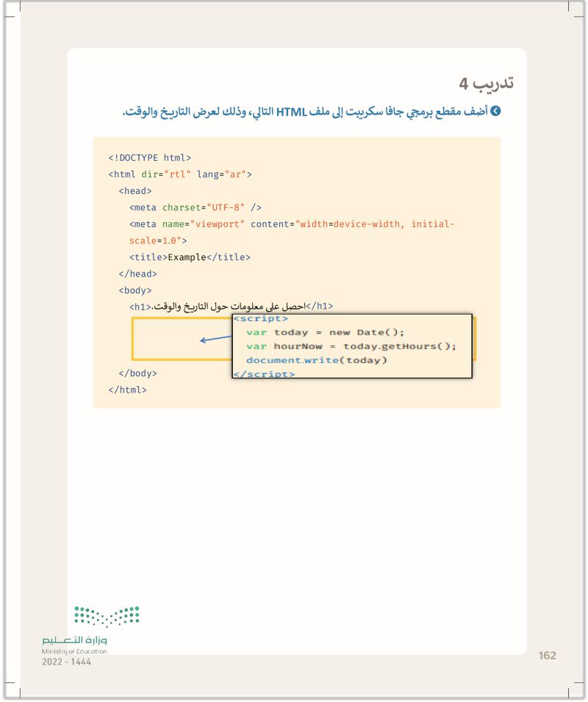The width and height of the screenshot is (588, 702).
Task: Click the closing </script> tag
Action: click(x=264, y=374)
